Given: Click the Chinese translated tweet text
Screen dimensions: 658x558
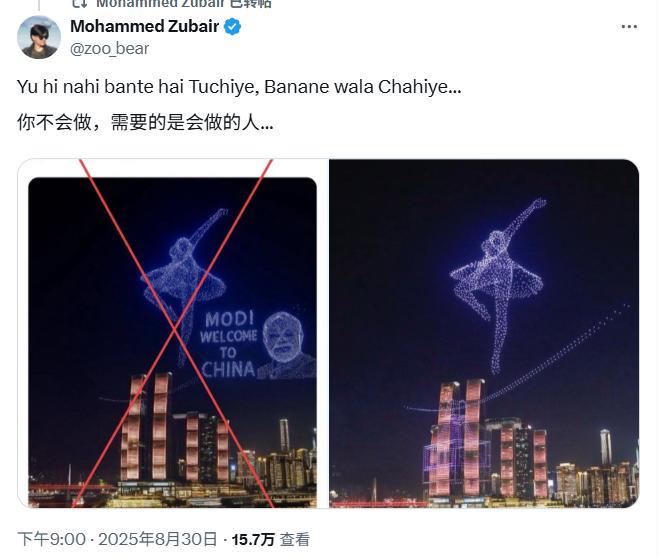Looking at the screenshot, I should [x=145, y=123].
